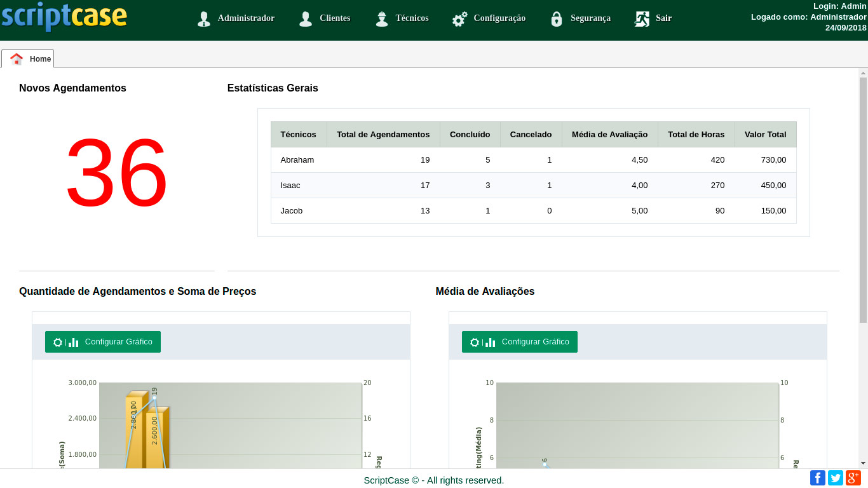
Task: Configure the Média de Avaliações chart
Action: click(520, 342)
